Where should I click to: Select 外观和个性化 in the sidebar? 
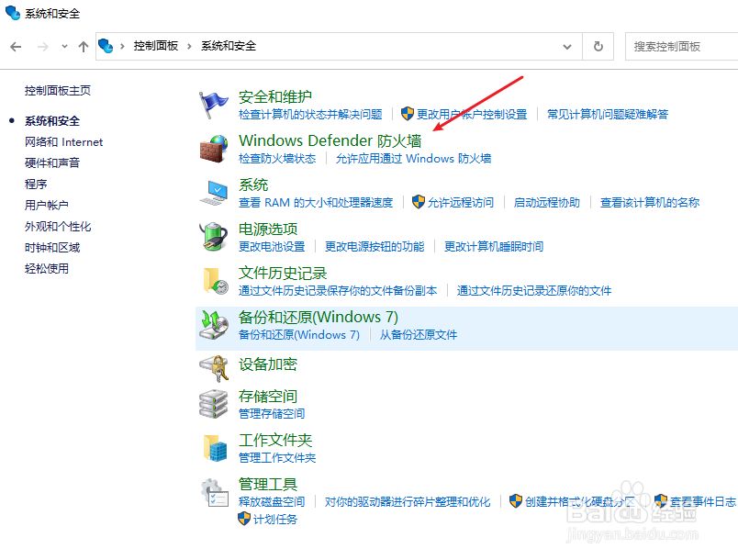[x=58, y=227]
